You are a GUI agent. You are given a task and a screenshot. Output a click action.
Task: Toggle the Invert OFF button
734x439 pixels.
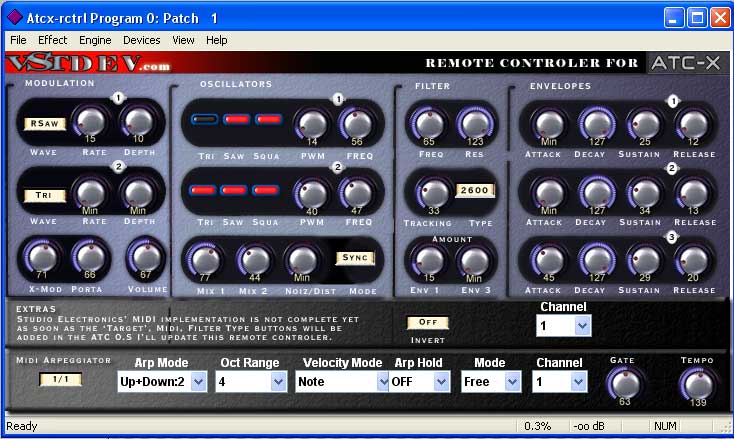[x=427, y=322]
